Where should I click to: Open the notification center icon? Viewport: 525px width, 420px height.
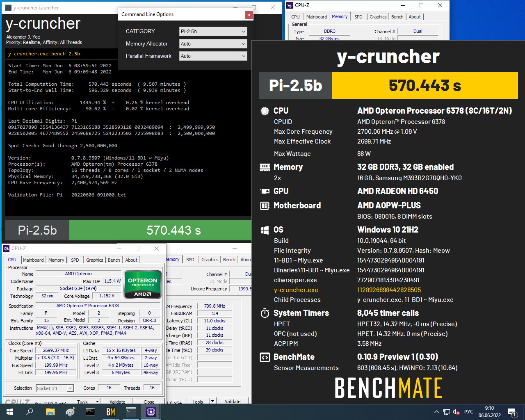(x=512, y=412)
